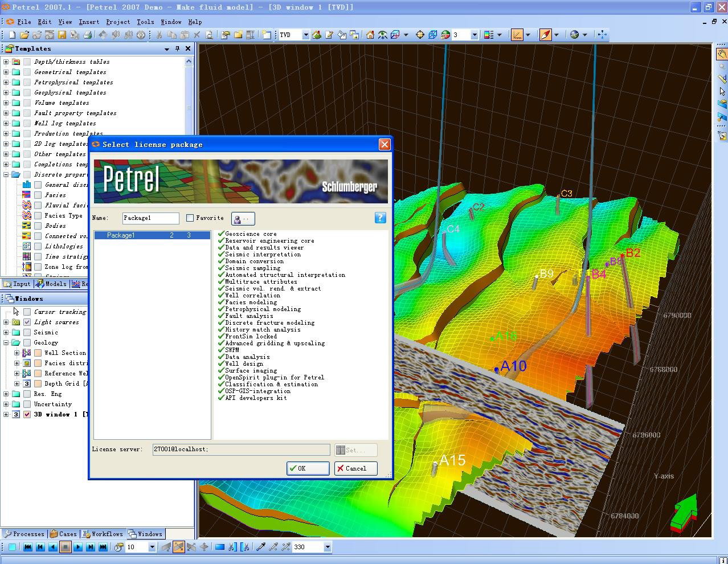This screenshot has height=564, width=728.
Task: Click the Open project folder icon
Action: (24, 35)
